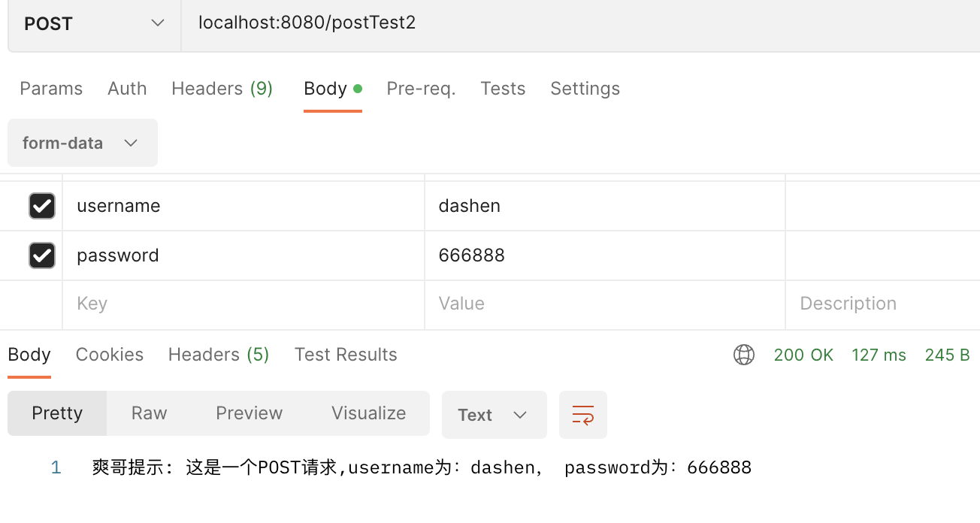Viewport: 980px width, 523px height.
Task: Uncheck the username row checkbox
Action: [42, 206]
